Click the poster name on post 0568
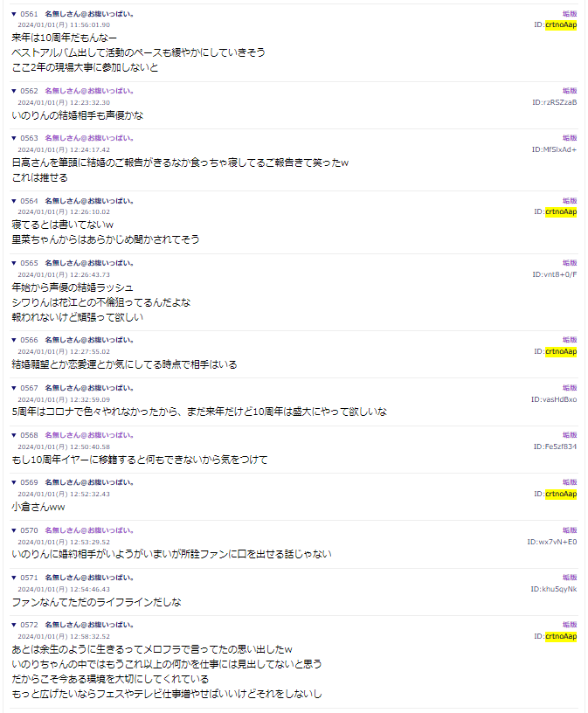This screenshot has height=713, width=588. pos(89,435)
